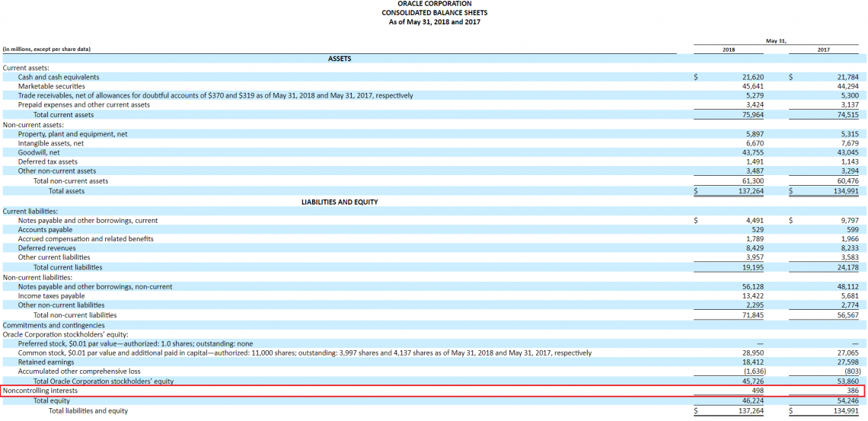Click the Total liabilities and equity label
This screenshot has height=421, width=868.
pos(88,411)
